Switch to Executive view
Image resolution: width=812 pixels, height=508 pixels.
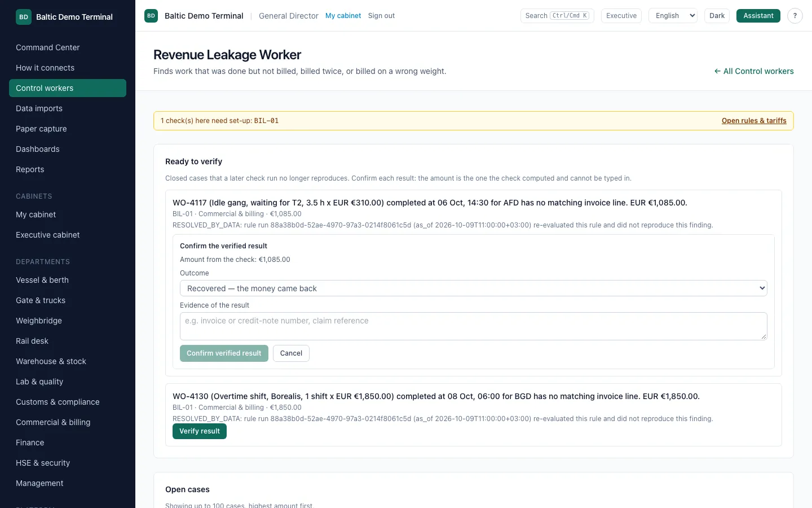click(x=621, y=16)
